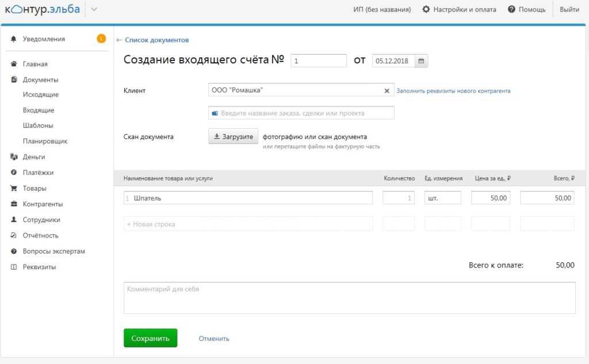Screen dimensions: 589x364
Task: Go to the Деньги section
Action: [34, 156]
